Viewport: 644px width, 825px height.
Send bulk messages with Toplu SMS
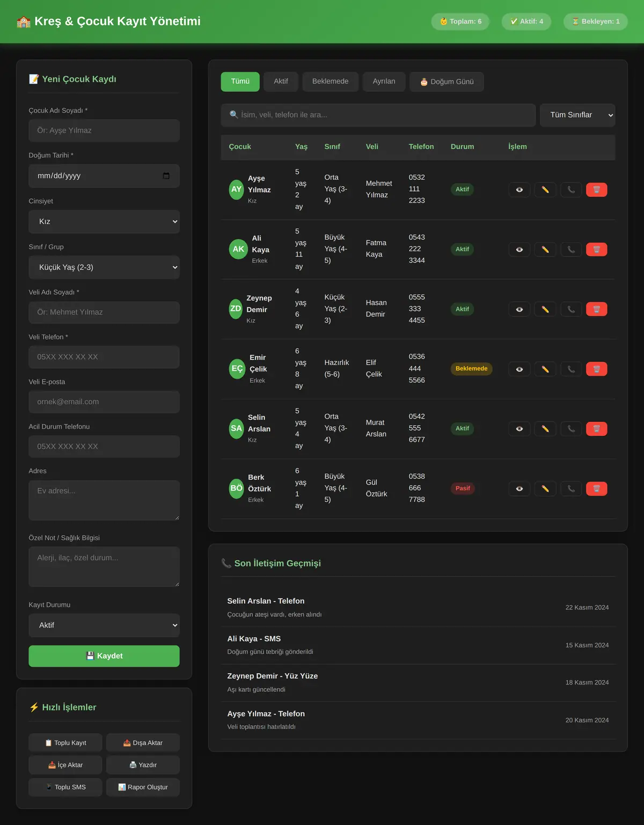click(x=65, y=787)
